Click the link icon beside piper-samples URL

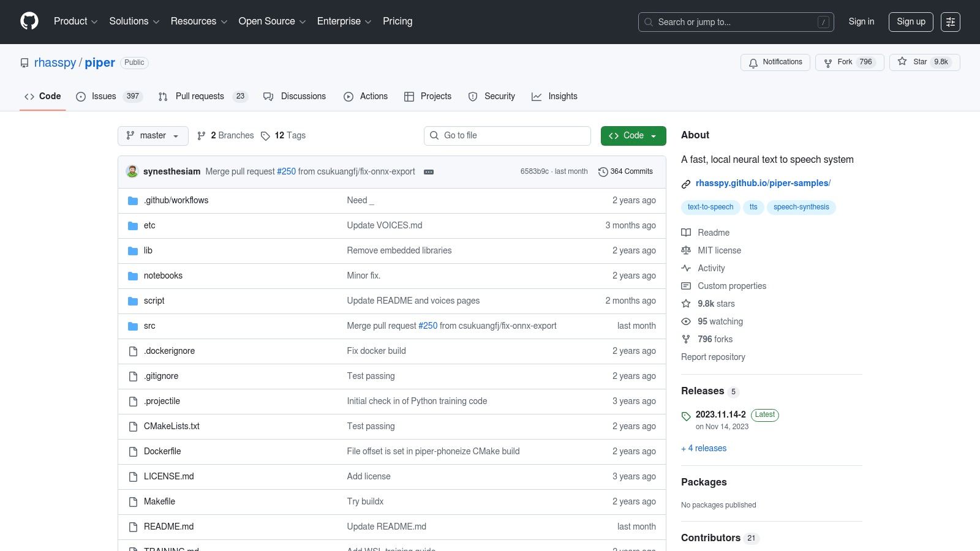tap(686, 184)
